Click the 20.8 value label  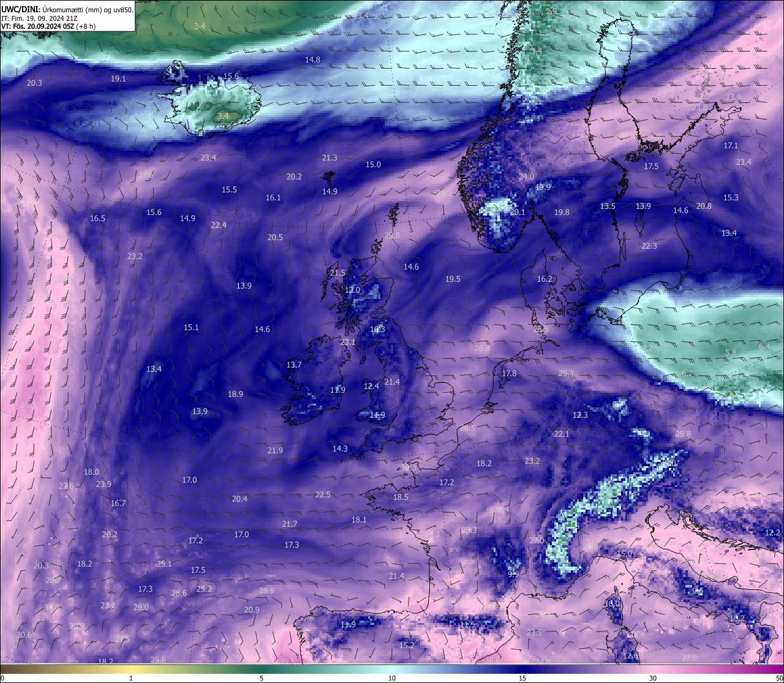coord(704,206)
